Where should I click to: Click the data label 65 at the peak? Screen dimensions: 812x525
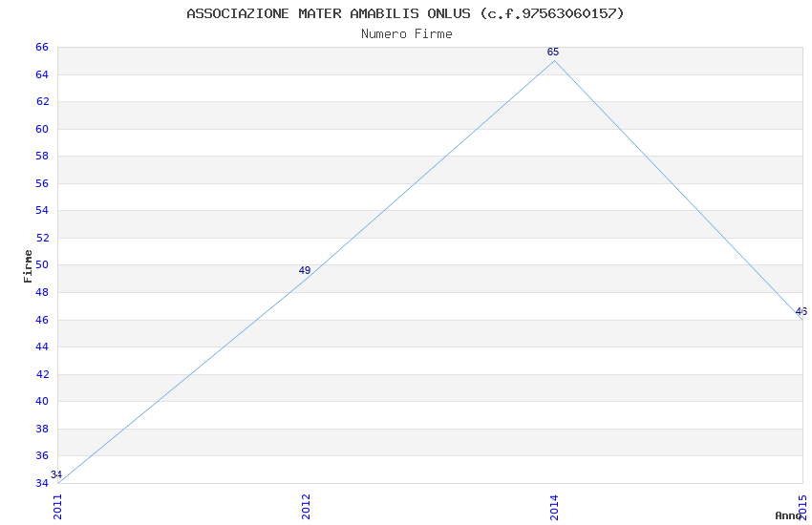553,52
